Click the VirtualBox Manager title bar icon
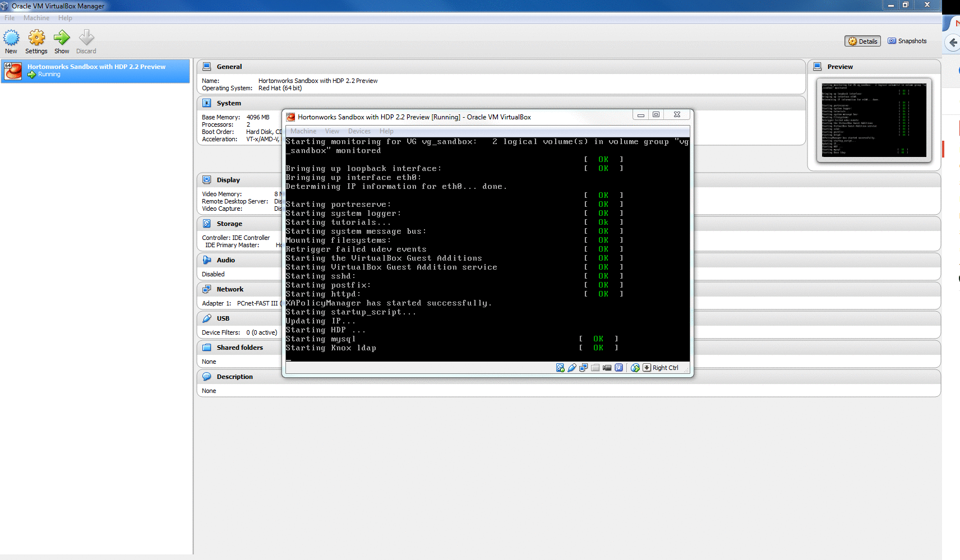This screenshot has height=560, width=960. [x=5, y=6]
